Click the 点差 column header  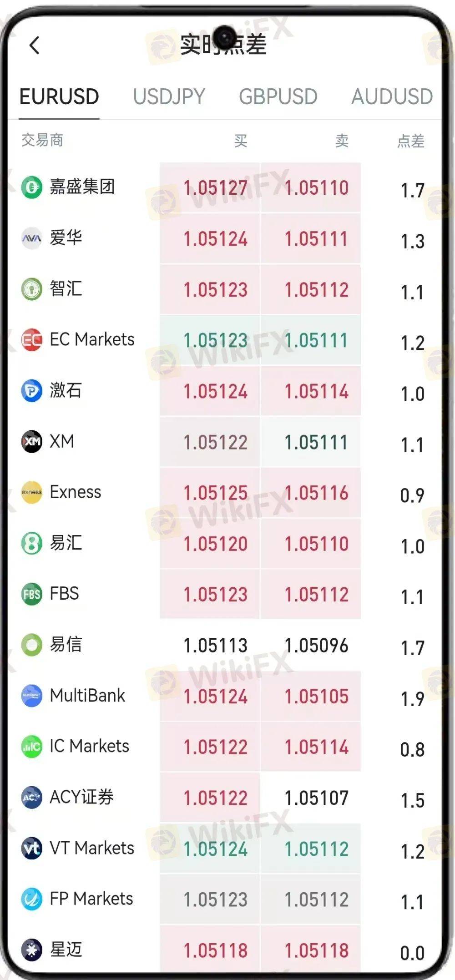[x=411, y=141]
